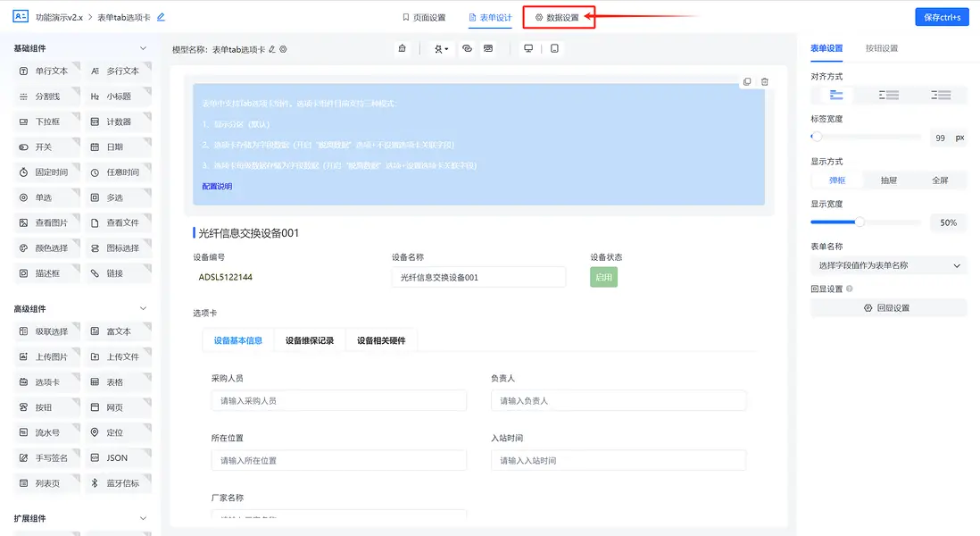
Task: Add a 多行文本 component
Action: pyautogui.click(x=118, y=71)
